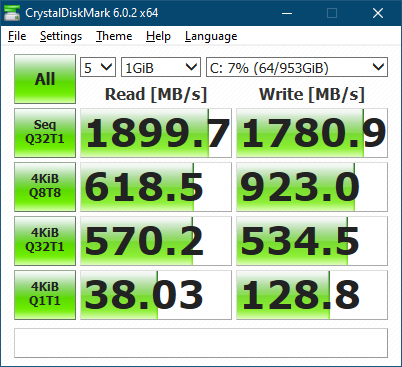Click the empty comment field at bottom
The height and width of the screenshot is (367, 402).
tap(201, 343)
